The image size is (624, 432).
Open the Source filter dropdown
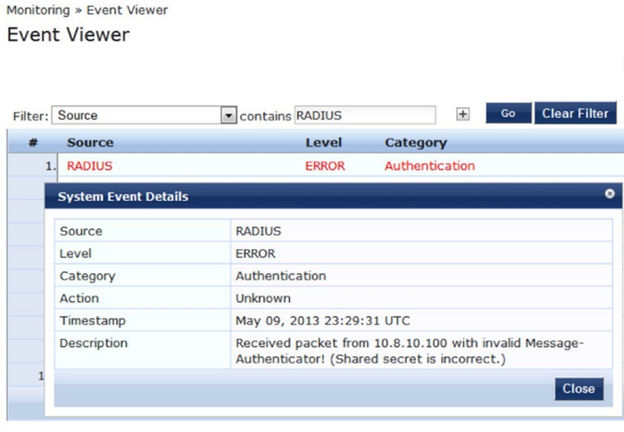point(228,115)
